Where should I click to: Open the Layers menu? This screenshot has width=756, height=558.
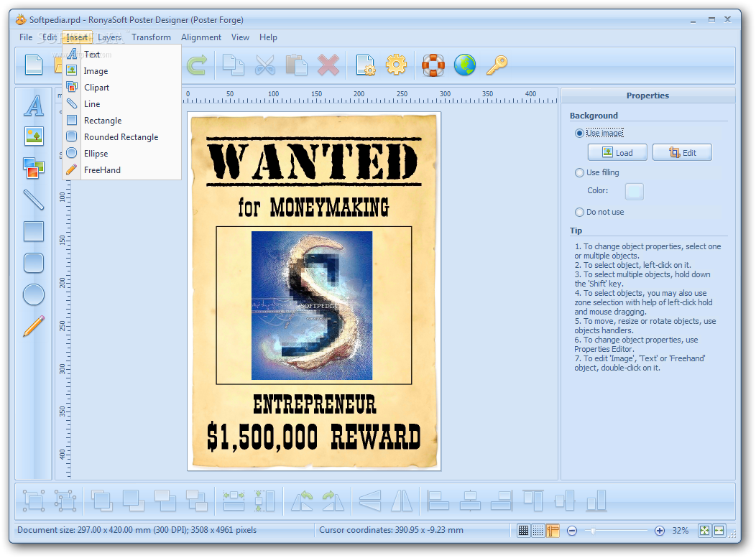(x=109, y=37)
